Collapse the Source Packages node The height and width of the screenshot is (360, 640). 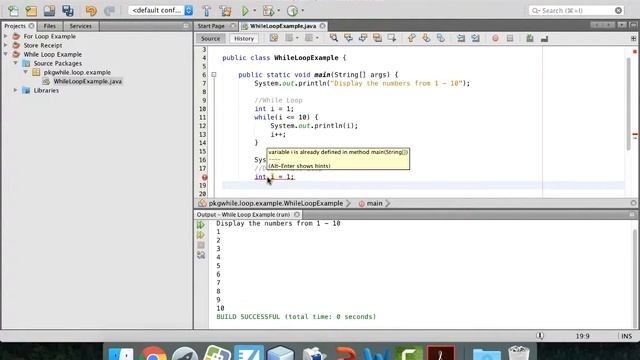coord(16,63)
